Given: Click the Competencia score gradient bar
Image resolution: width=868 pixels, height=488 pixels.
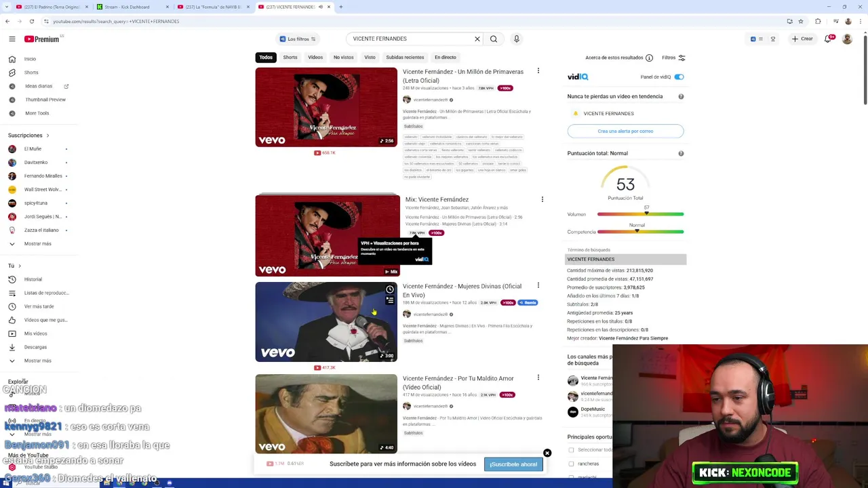Looking at the screenshot, I should point(640,232).
